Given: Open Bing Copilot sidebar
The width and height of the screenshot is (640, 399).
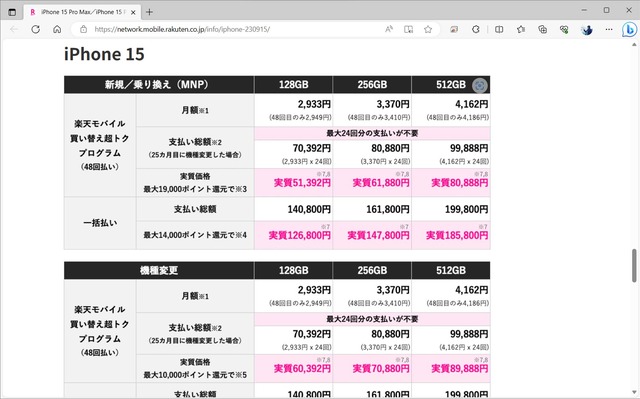Looking at the screenshot, I should [629, 29].
